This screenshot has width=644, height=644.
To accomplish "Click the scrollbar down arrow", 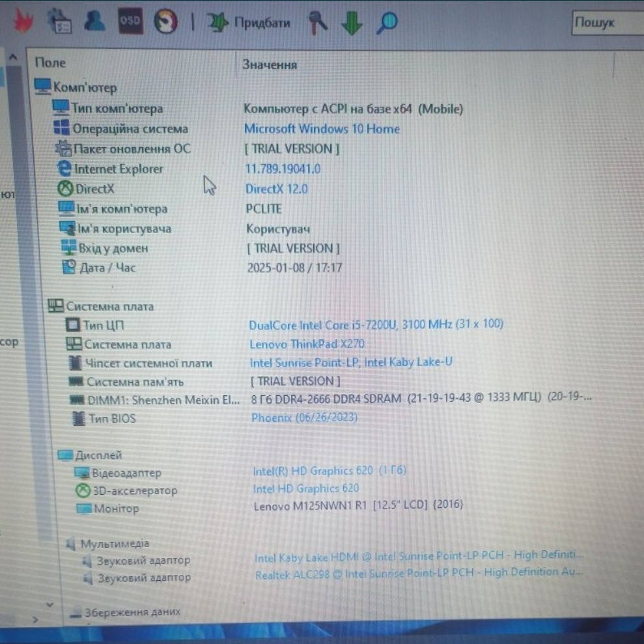I will (50, 604).
